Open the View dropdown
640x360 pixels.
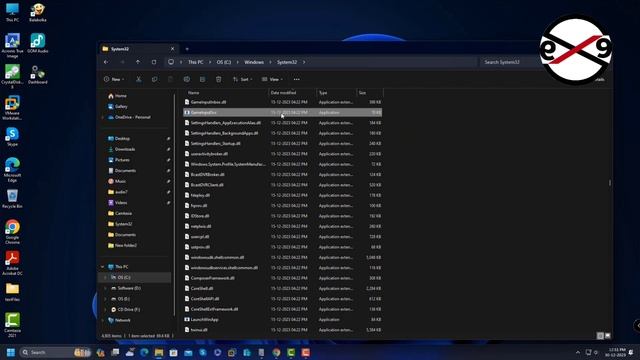point(272,79)
